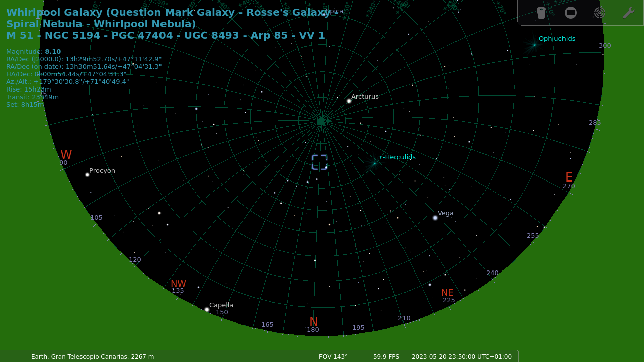Click the selected Whirlpool Galaxy marker
The width and height of the screenshot is (644, 362).
point(319,162)
